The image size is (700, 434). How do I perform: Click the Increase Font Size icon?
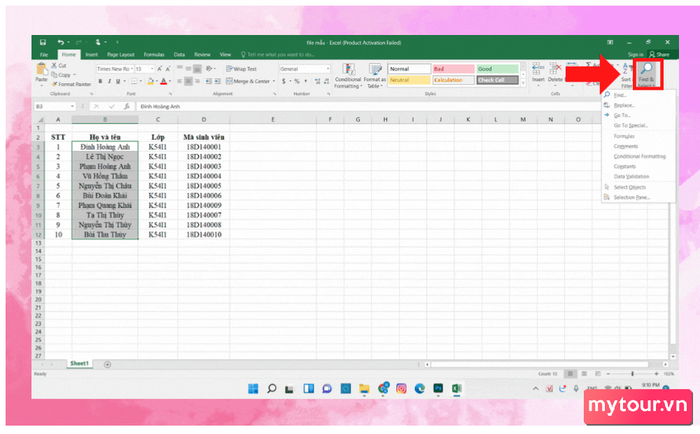pos(159,69)
